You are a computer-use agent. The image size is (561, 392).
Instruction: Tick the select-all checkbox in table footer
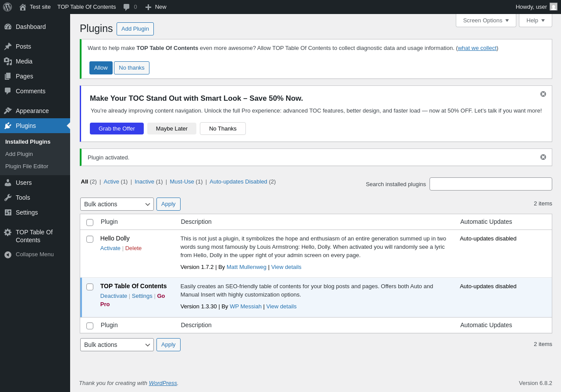90,326
